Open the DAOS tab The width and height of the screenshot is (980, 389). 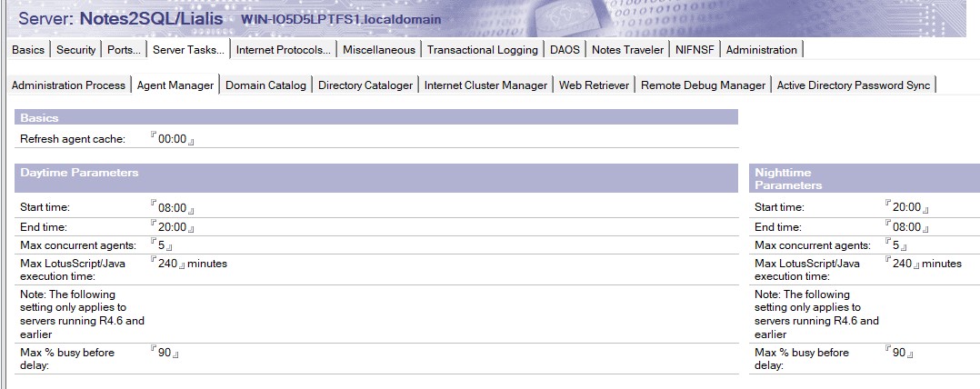(564, 50)
